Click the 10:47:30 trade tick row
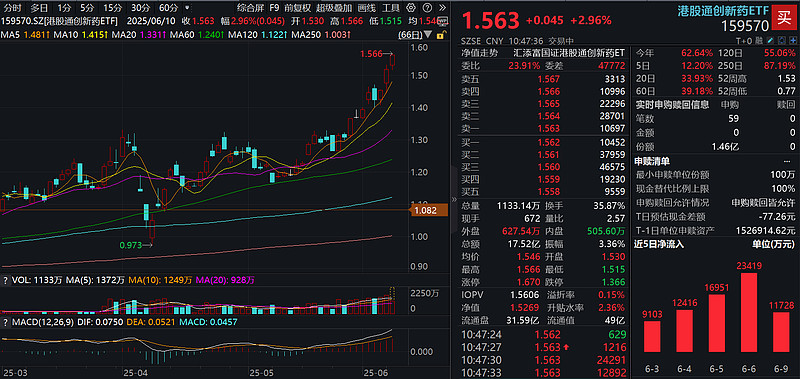 pos(543,360)
